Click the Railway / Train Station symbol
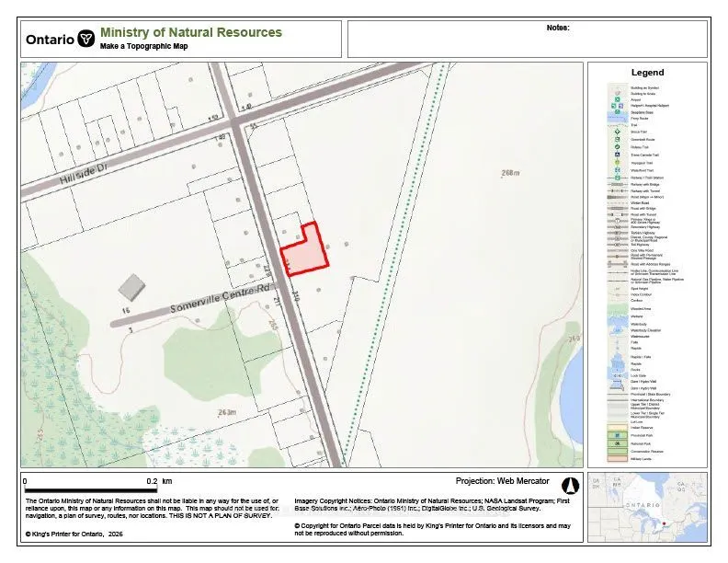The width and height of the screenshot is (728, 563). pyautogui.click(x=617, y=178)
